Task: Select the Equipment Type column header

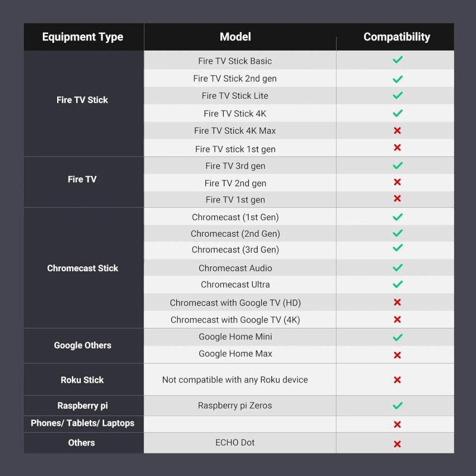Action: (x=83, y=37)
